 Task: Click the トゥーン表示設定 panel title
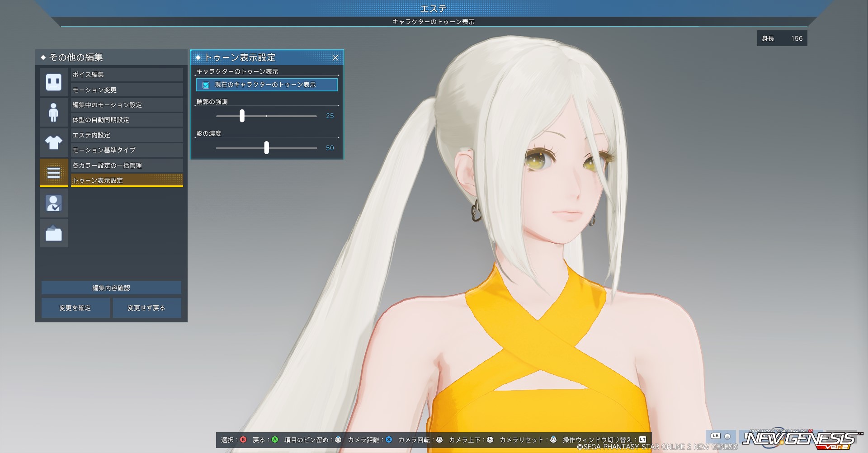tap(240, 57)
